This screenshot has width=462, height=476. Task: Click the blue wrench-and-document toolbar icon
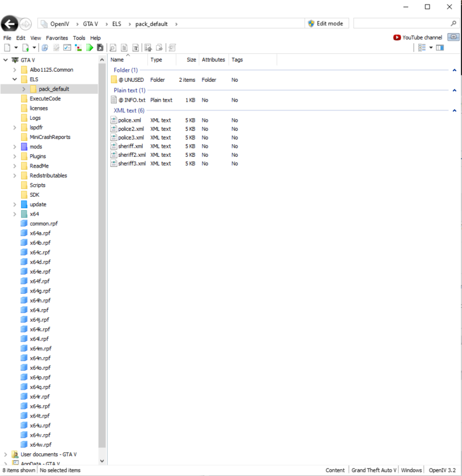coord(45,48)
